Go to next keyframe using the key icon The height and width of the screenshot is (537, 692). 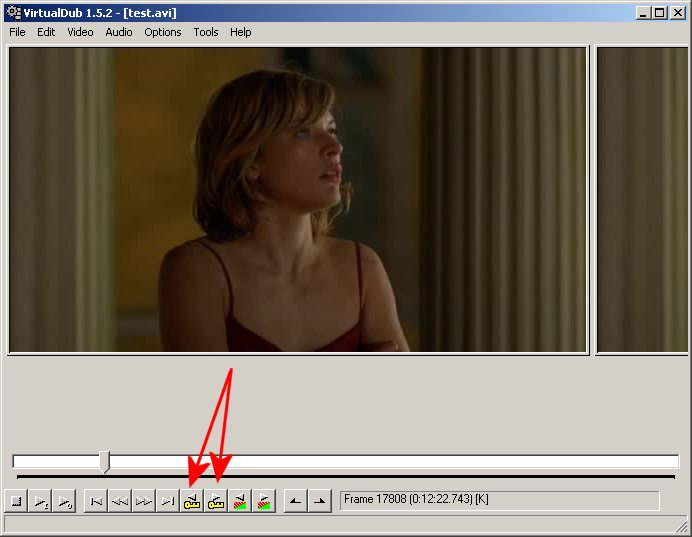pyautogui.click(x=216, y=501)
